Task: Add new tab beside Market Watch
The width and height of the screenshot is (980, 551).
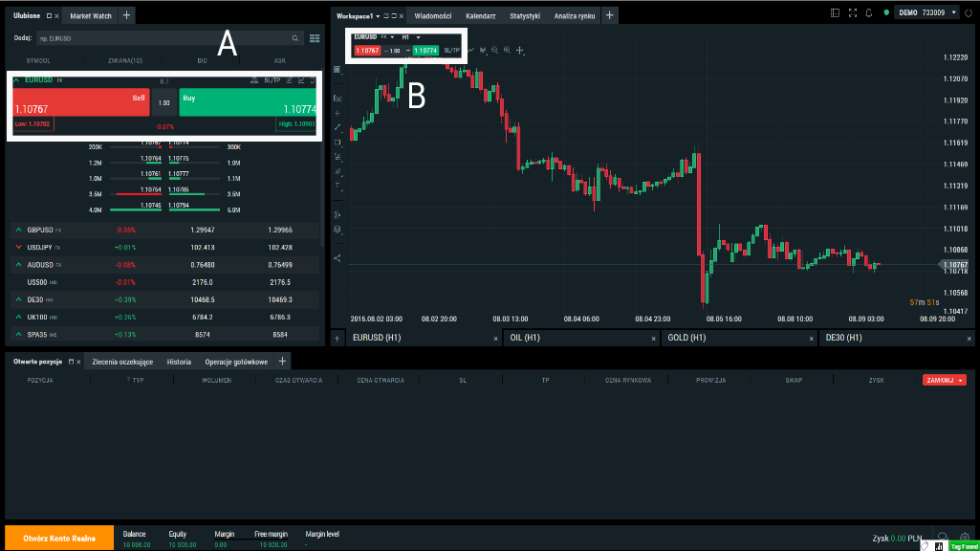Action: pos(126,15)
